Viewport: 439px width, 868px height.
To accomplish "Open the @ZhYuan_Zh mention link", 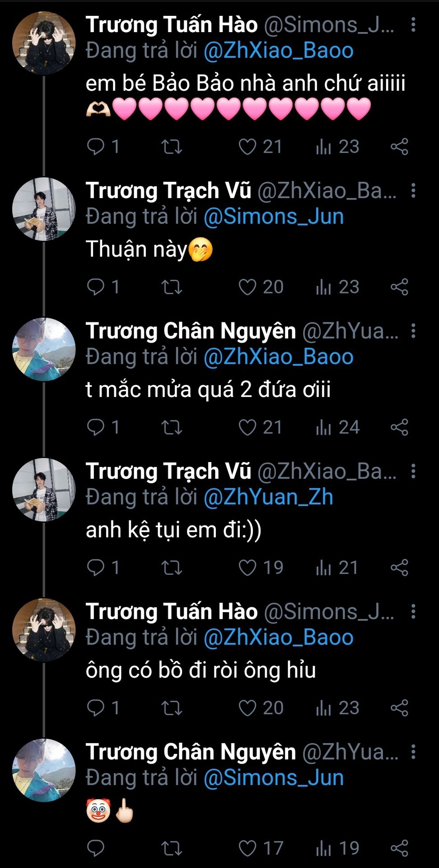I will coord(268,497).
